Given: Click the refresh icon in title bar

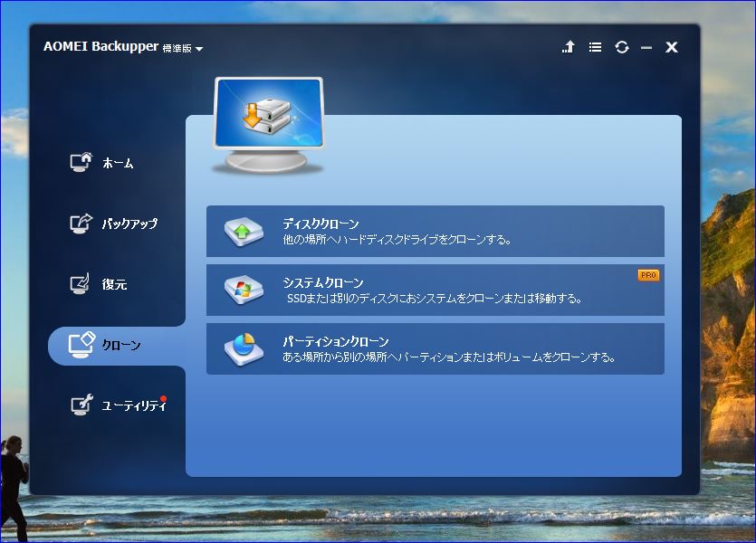Looking at the screenshot, I should click(621, 47).
